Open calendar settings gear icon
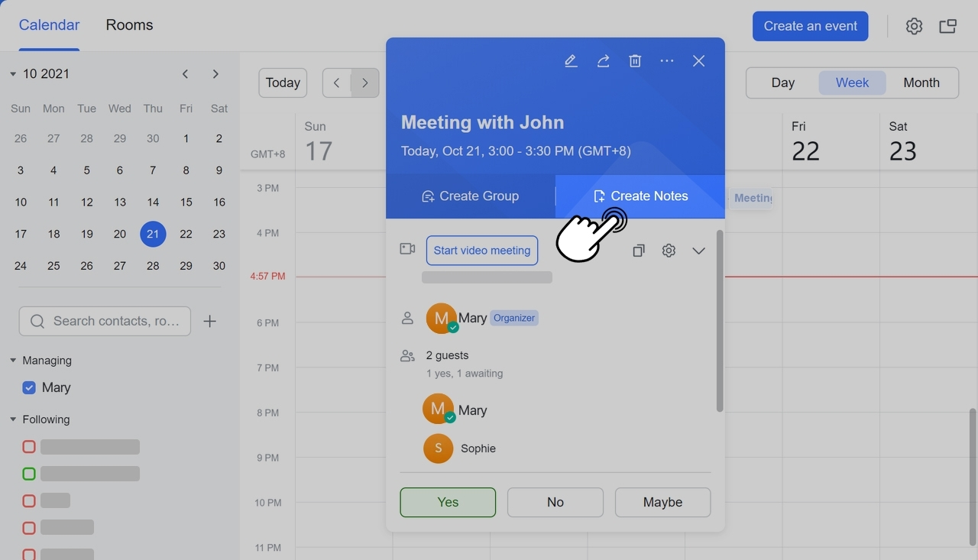The width and height of the screenshot is (978, 560). click(x=914, y=26)
